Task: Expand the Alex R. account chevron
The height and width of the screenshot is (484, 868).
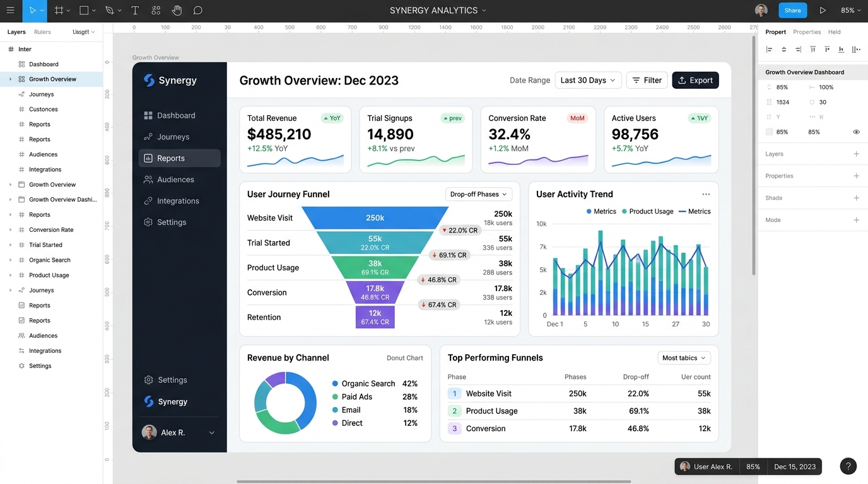Action: coord(211,433)
